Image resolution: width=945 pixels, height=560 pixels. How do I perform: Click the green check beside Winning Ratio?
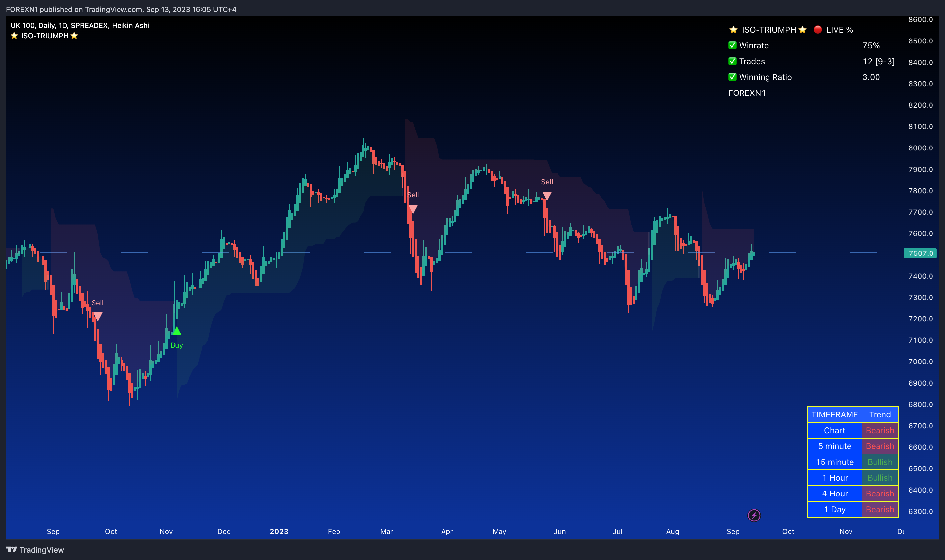click(x=732, y=77)
